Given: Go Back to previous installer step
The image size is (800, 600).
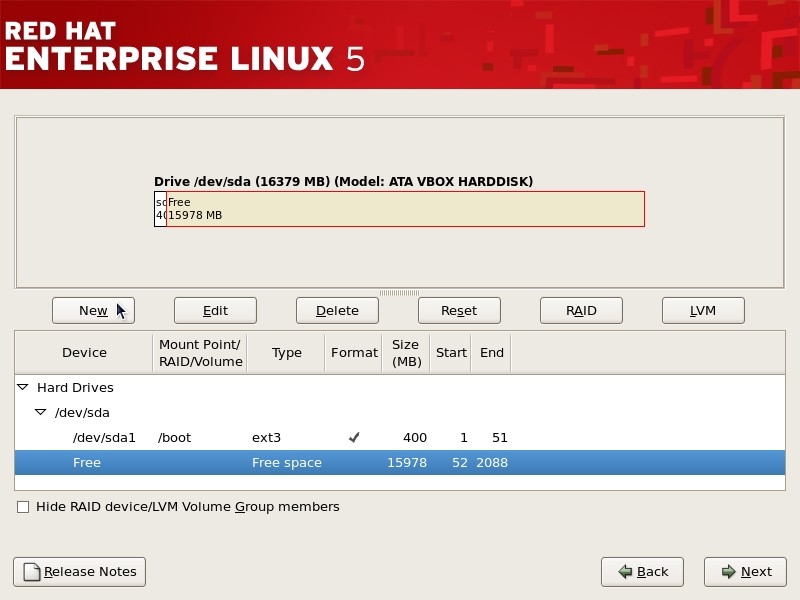Looking at the screenshot, I should click(x=642, y=571).
